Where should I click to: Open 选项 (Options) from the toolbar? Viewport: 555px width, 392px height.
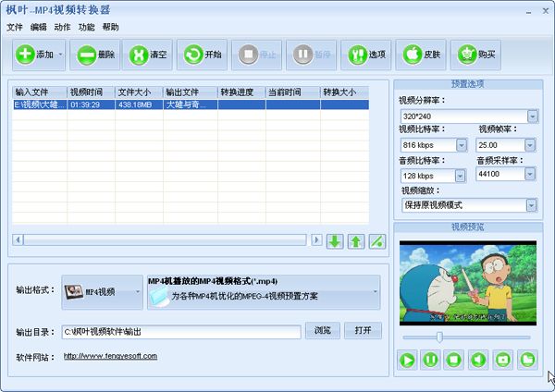(366, 55)
